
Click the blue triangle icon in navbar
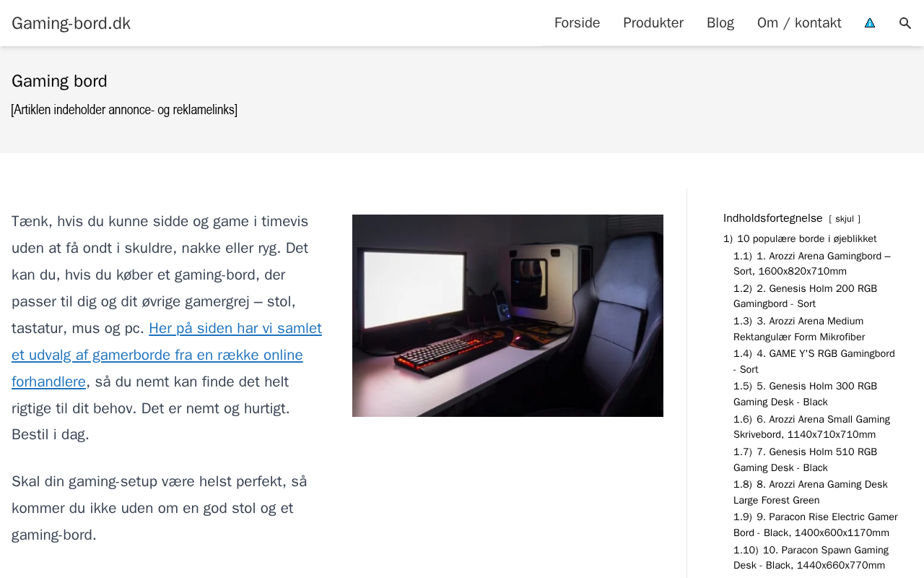click(870, 23)
